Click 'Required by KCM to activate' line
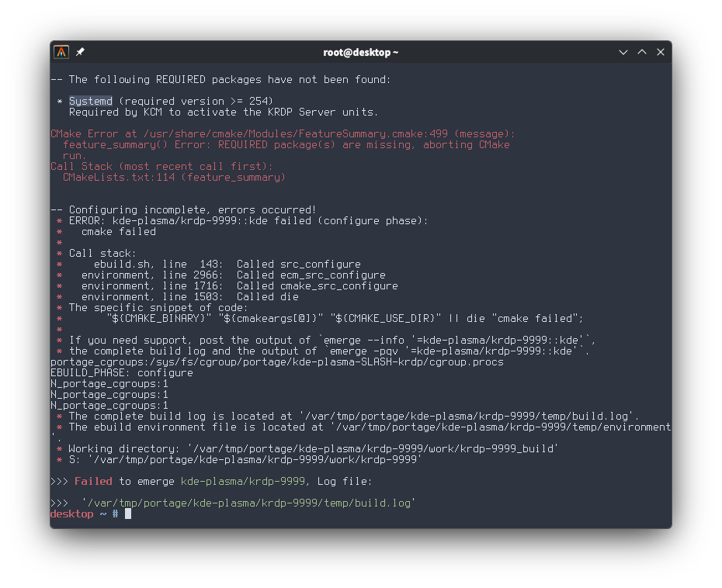This screenshot has width=722, height=588. pos(224,112)
